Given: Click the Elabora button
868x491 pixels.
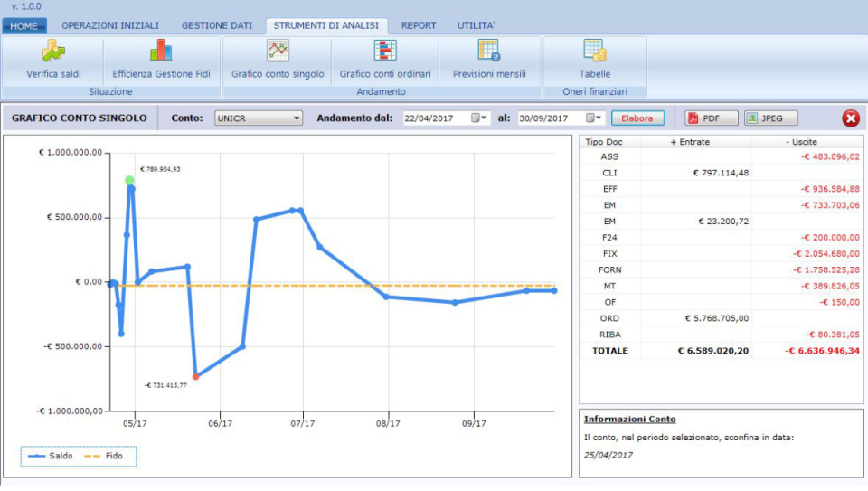Looking at the screenshot, I should point(637,118).
